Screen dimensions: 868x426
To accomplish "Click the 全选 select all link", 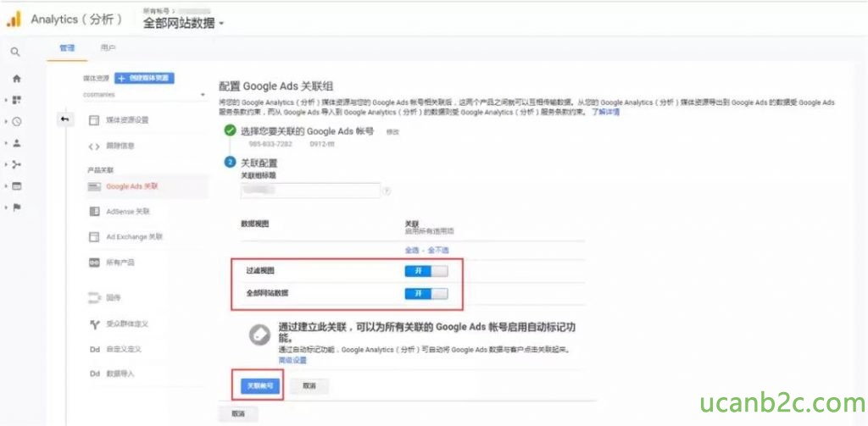I will pos(412,250).
